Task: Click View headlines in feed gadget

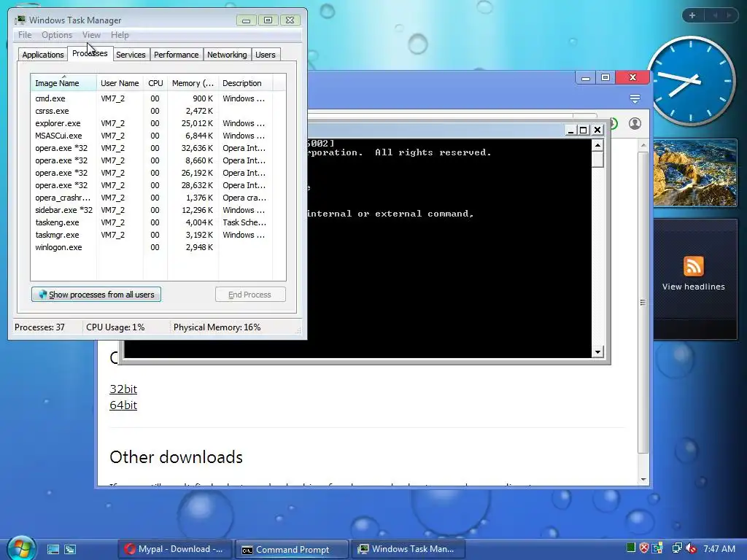Action: point(693,287)
